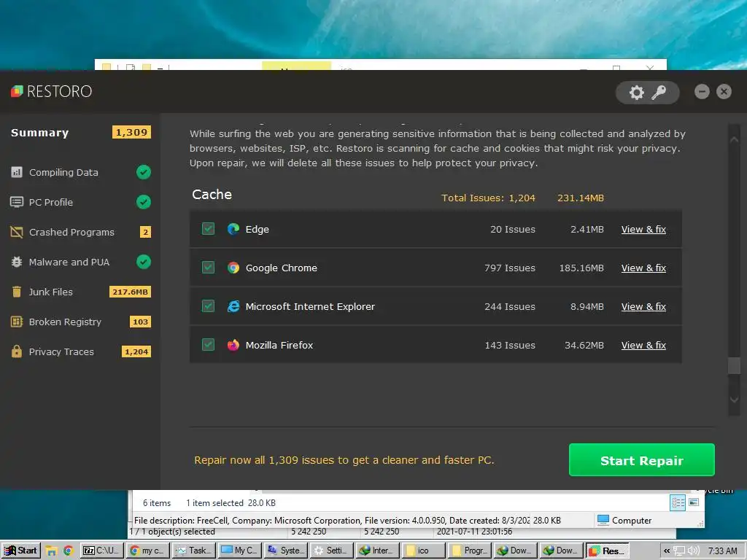The image size is (747, 560).
Task: Click View & fix for Internet Explorer
Action: click(643, 307)
